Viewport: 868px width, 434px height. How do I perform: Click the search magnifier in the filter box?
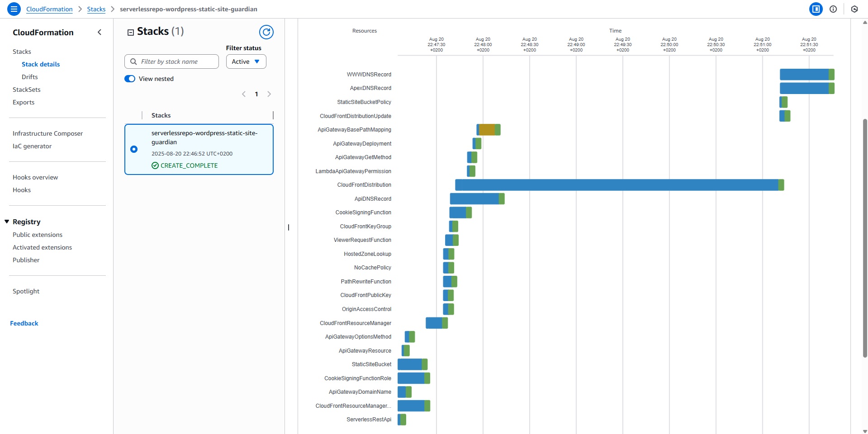click(133, 61)
